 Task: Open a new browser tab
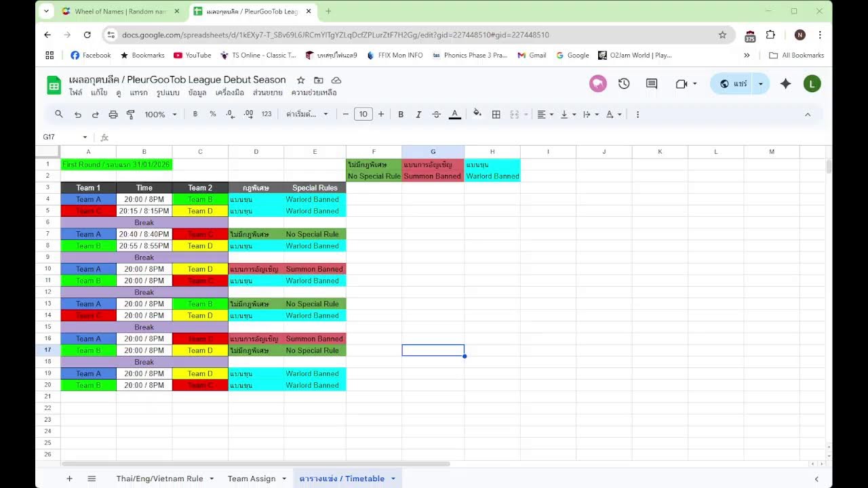(x=328, y=12)
